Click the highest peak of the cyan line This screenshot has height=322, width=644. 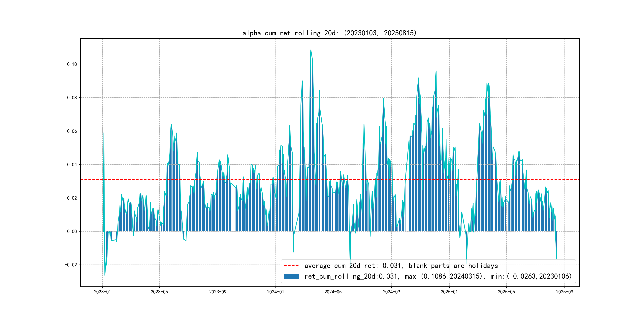pos(311,50)
